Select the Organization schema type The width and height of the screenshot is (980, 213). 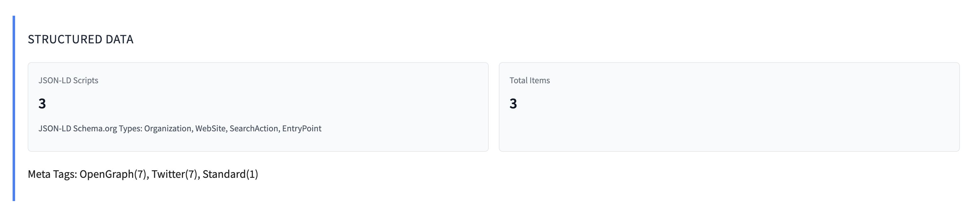click(168, 129)
